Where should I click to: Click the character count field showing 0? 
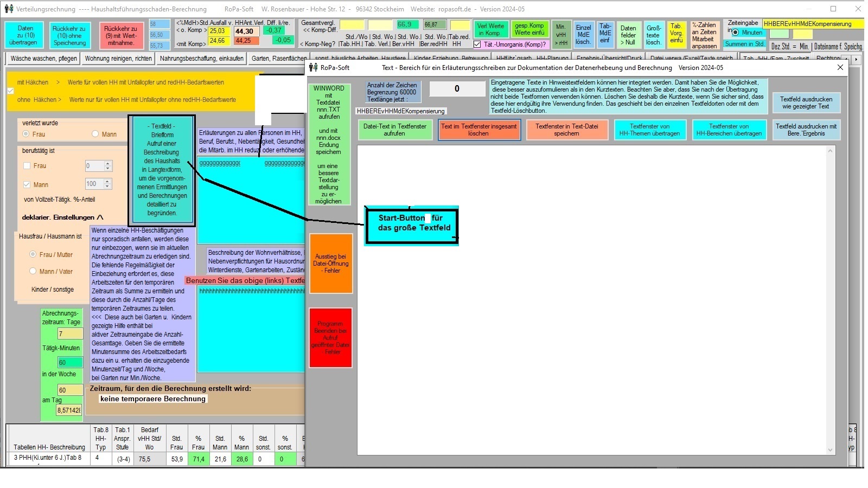457,89
